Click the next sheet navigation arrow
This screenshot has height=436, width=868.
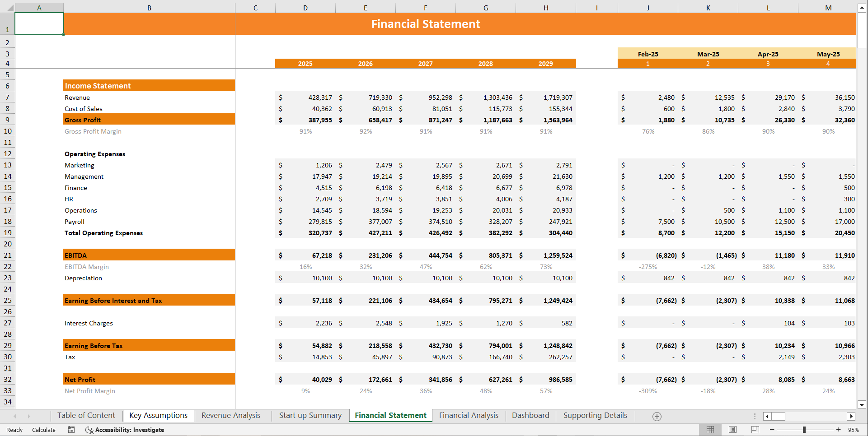pos(29,416)
